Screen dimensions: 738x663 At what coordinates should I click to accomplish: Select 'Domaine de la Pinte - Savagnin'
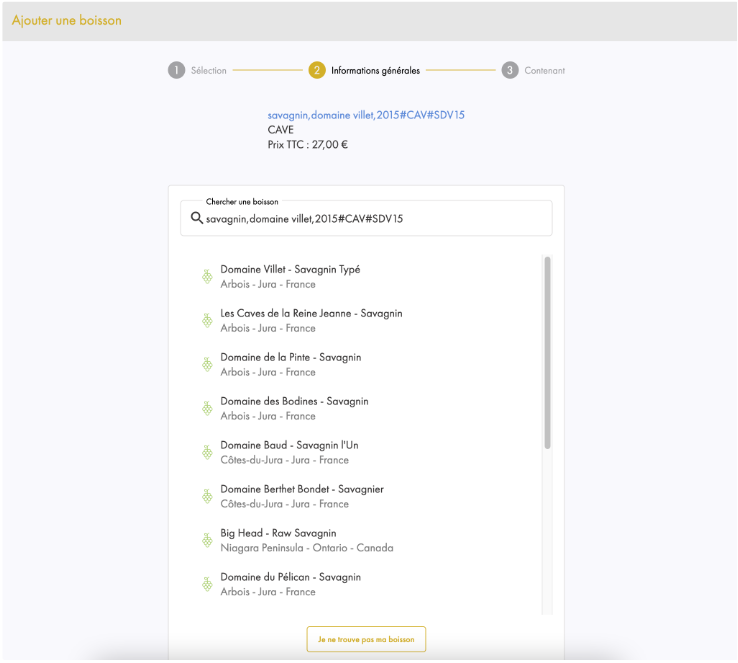coord(291,357)
